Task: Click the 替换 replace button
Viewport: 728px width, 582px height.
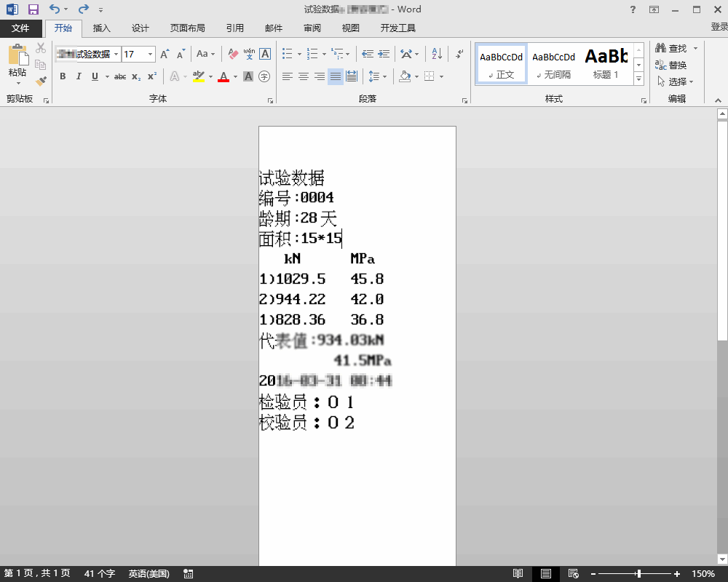Action: click(x=671, y=65)
